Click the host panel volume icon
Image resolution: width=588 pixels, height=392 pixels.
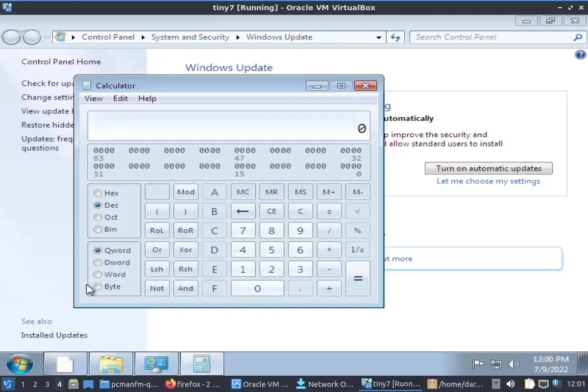510,384
